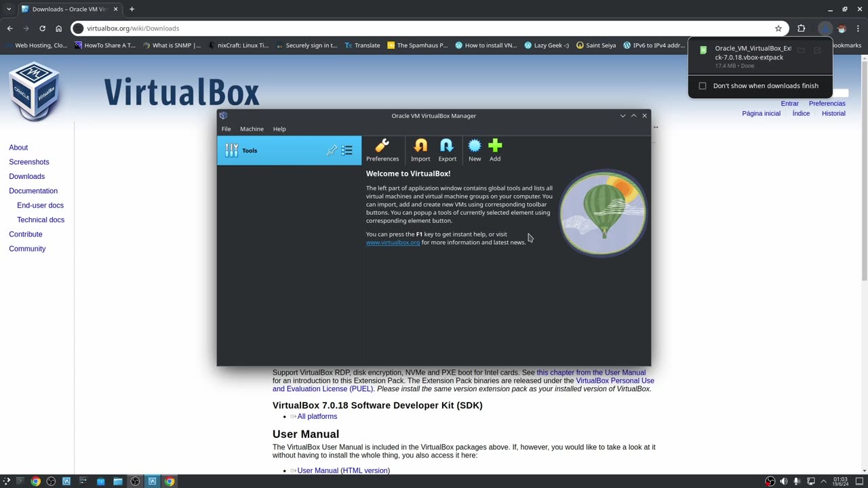
Task: Click the volume speaker tray icon
Action: pyautogui.click(x=784, y=481)
